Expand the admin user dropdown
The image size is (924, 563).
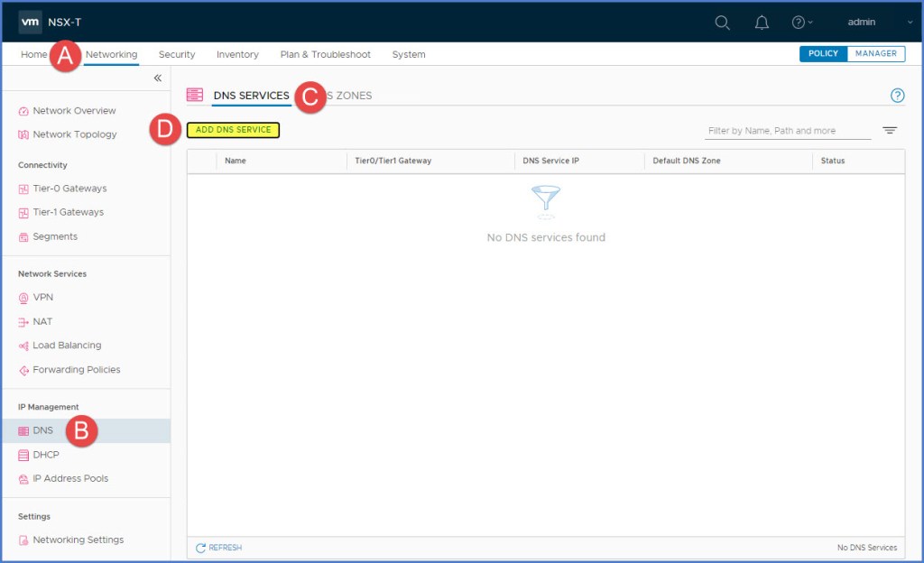866,23
